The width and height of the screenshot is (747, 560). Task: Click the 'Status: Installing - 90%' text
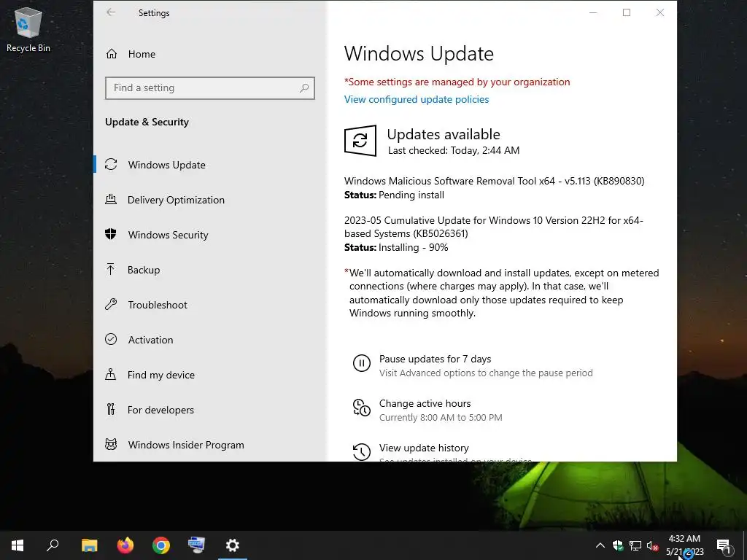point(396,247)
